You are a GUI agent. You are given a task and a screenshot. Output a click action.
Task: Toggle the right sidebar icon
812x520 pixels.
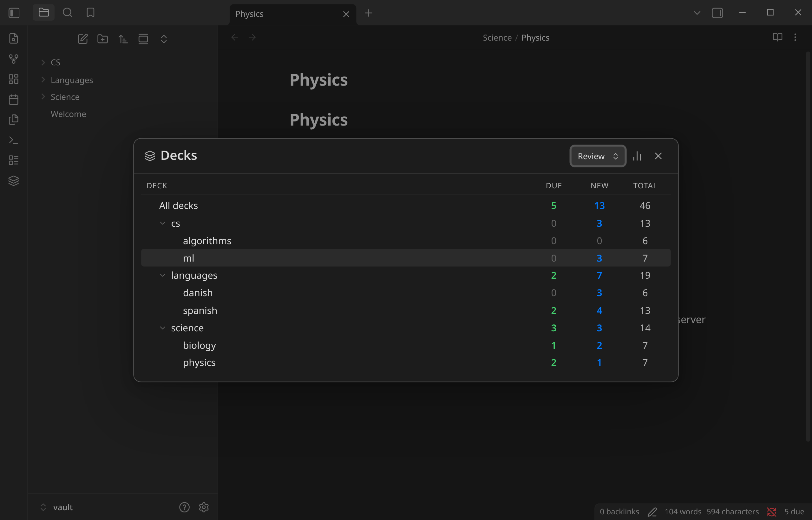click(x=717, y=13)
